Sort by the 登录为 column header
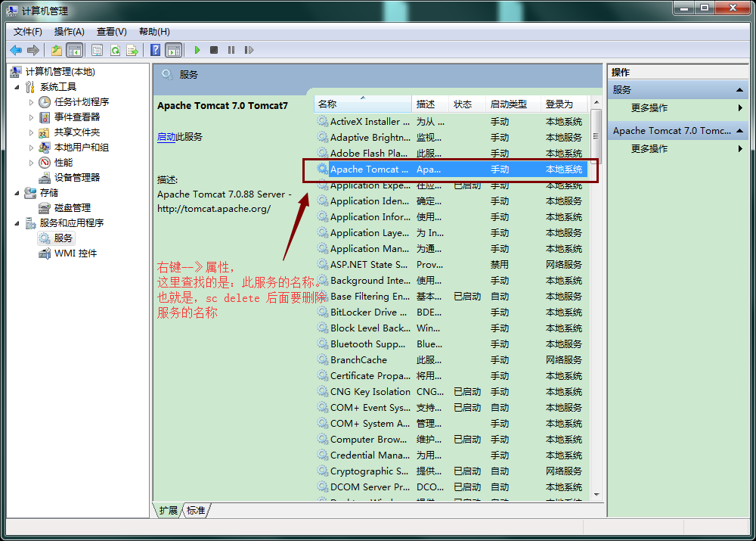 click(x=564, y=104)
